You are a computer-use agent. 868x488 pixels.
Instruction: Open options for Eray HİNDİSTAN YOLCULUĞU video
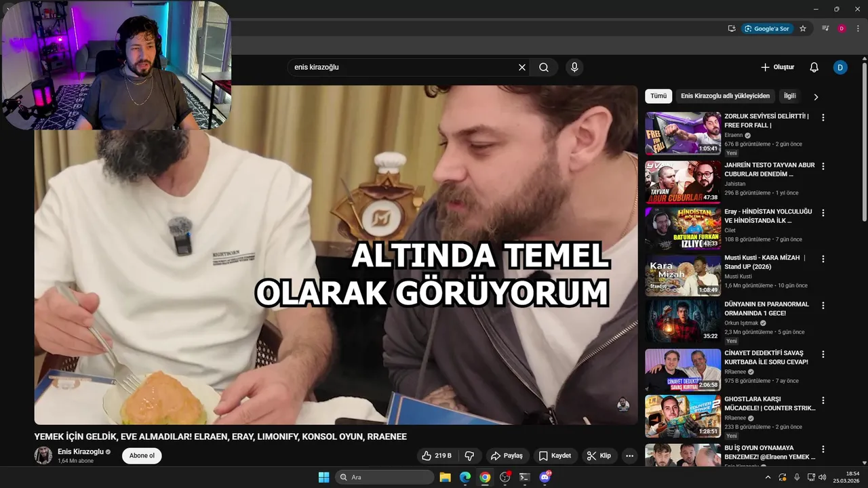tap(823, 212)
